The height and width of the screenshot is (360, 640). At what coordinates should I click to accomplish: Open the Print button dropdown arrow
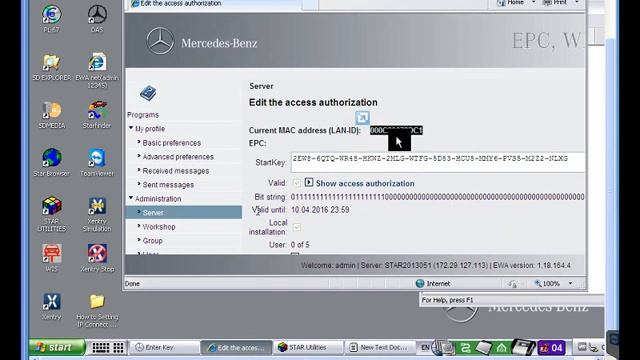(x=577, y=2)
